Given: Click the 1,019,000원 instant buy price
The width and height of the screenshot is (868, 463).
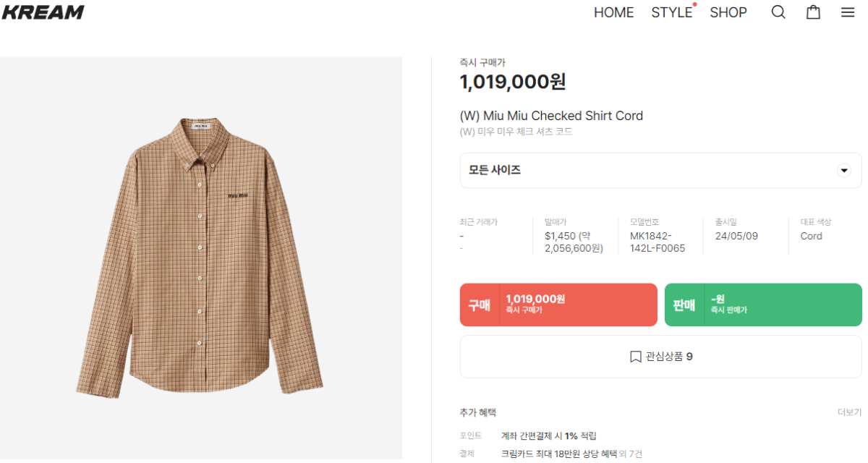Looking at the screenshot, I should (513, 82).
